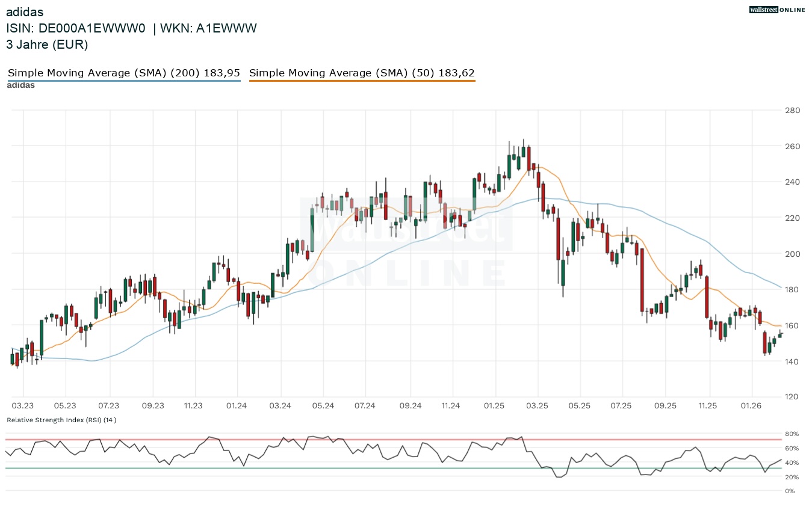This screenshot has height=507, width=812.
Task: Click the 03.23 date on the x-axis
Action: click(22, 406)
